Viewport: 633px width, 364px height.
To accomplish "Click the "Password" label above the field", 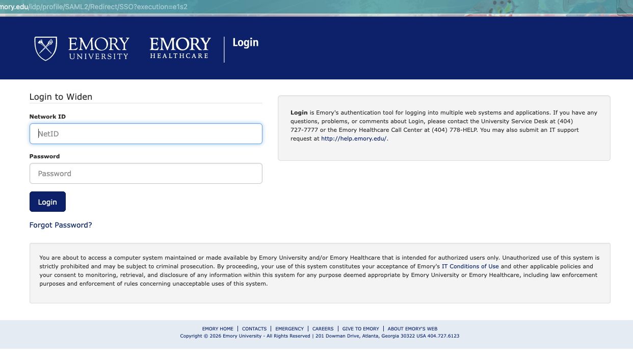I will [44, 156].
